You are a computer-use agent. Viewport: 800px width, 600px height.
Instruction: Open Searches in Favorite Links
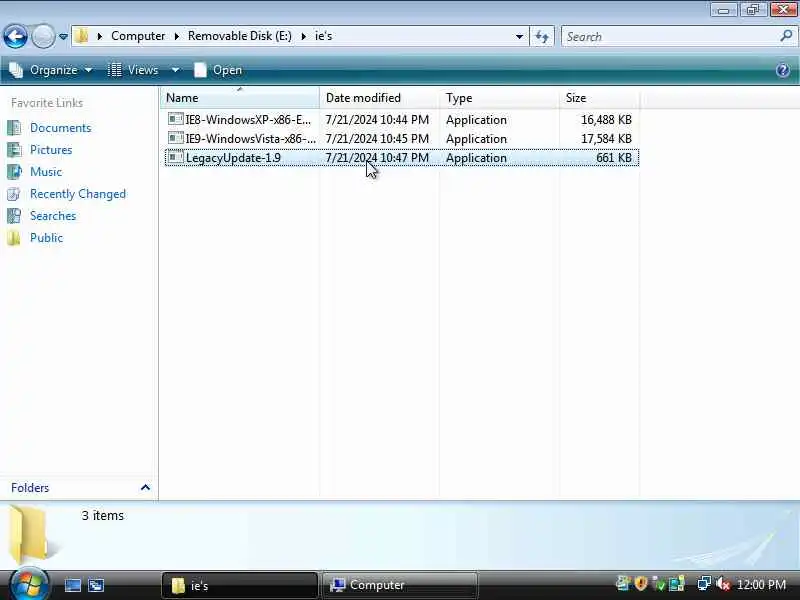click(53, 216)
